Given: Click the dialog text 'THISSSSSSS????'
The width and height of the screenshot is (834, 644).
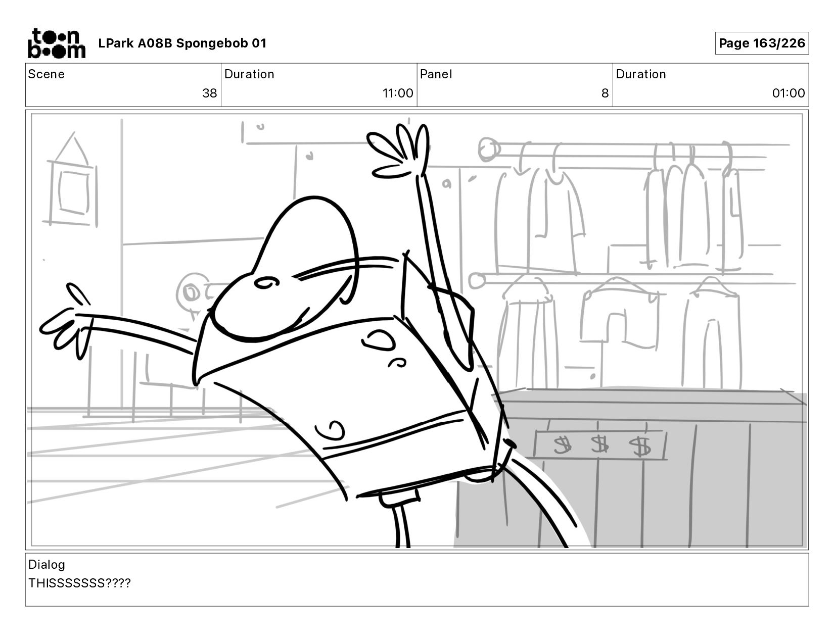Looking at the screenshot, I should 79,583.
